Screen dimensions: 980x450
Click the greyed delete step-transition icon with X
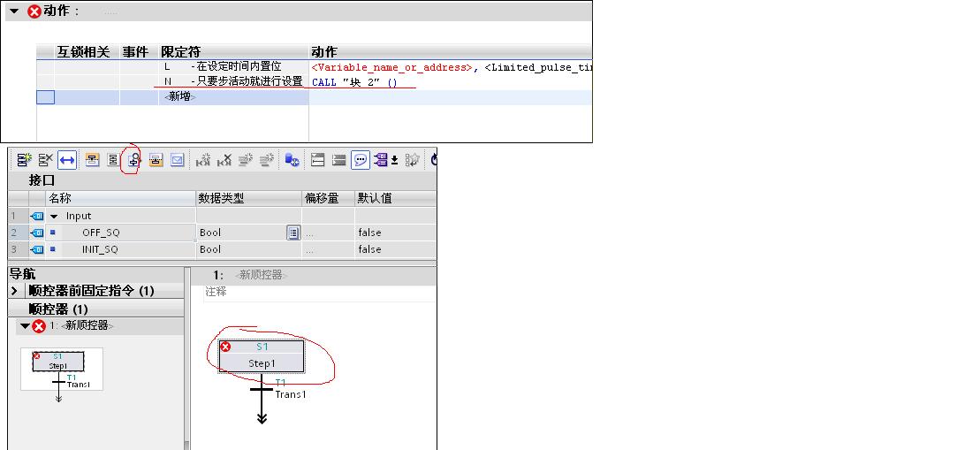pyautogui.click(x=224, y=160)
